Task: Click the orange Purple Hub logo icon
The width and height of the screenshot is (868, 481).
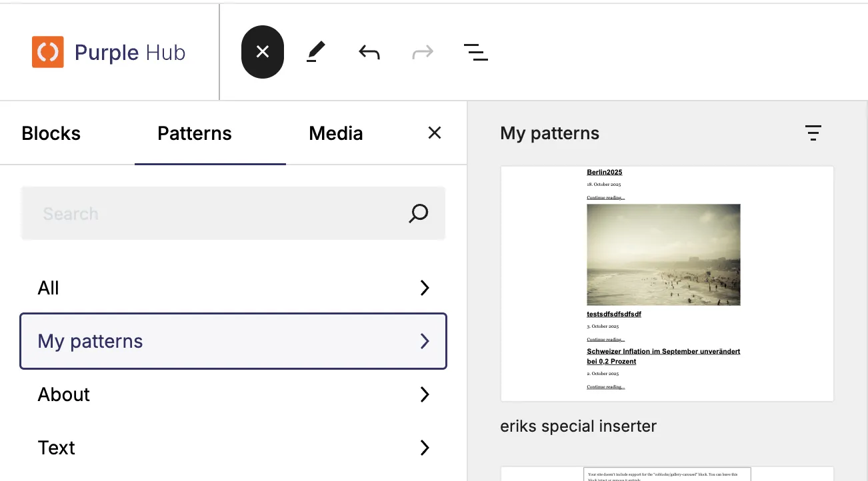Action: tap(48, 52)
